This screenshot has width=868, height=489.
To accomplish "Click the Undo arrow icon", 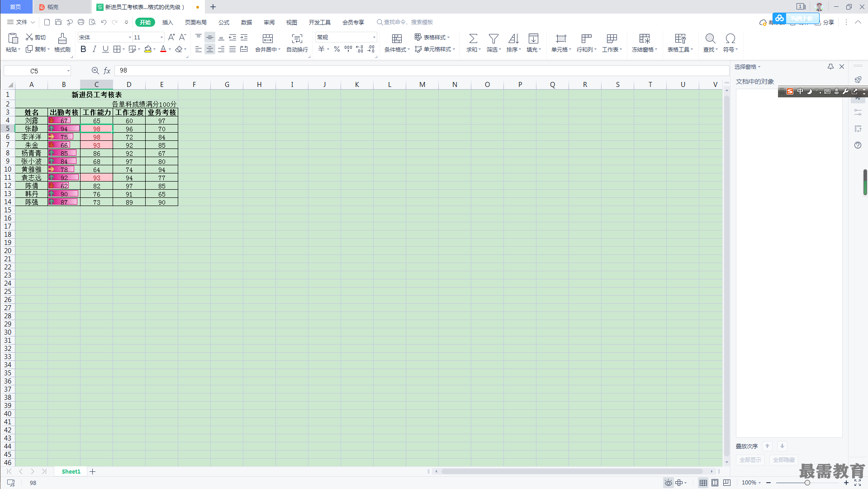I will (x=104, y=22).
